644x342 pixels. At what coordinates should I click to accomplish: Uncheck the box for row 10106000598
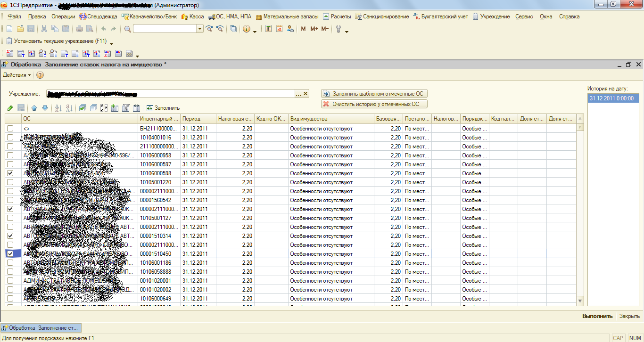click(10, 173)
